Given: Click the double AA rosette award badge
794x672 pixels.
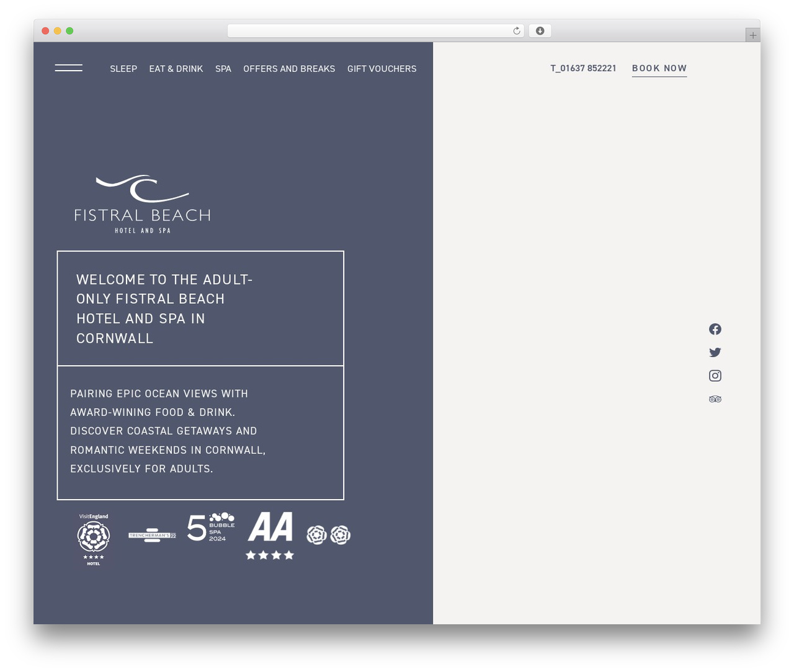Looking at the screenshot, I should point(329,534).
